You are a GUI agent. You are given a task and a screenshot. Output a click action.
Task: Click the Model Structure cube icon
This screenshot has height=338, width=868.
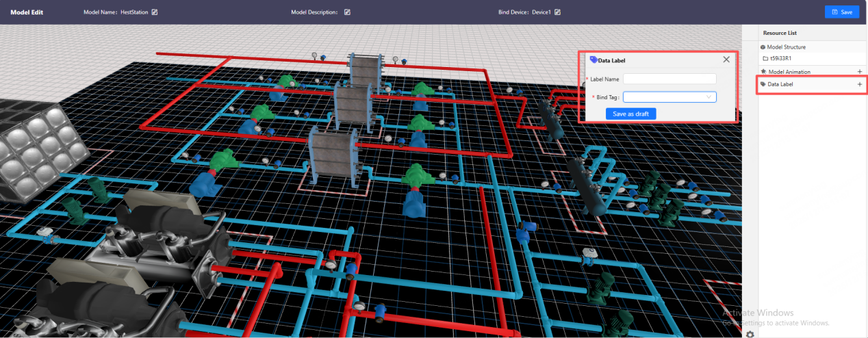763,47
